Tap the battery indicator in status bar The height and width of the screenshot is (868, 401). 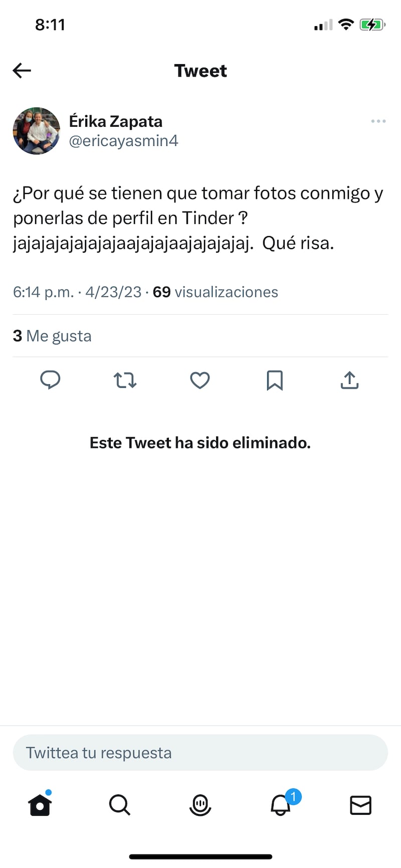[x=371, y=25]
